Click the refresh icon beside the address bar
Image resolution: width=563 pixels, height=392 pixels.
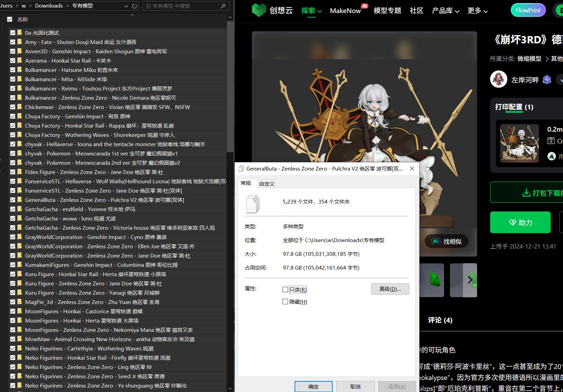coord(134,6)
